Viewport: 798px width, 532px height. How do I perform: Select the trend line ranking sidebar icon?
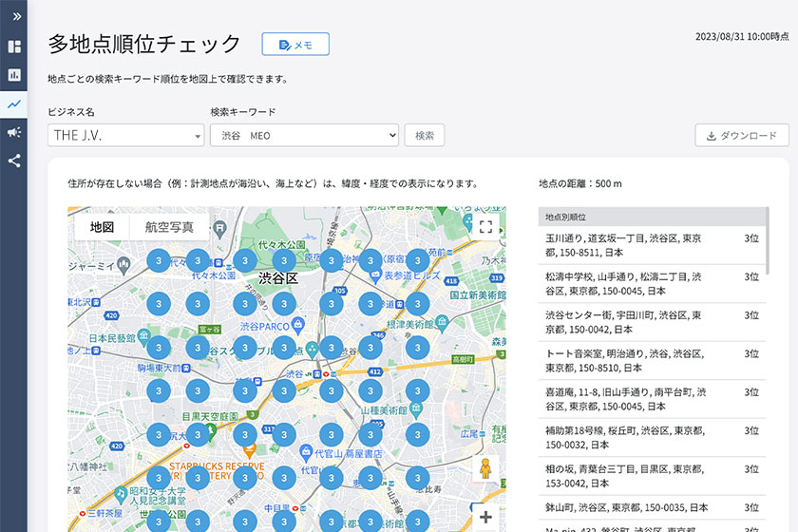point(14,104)
